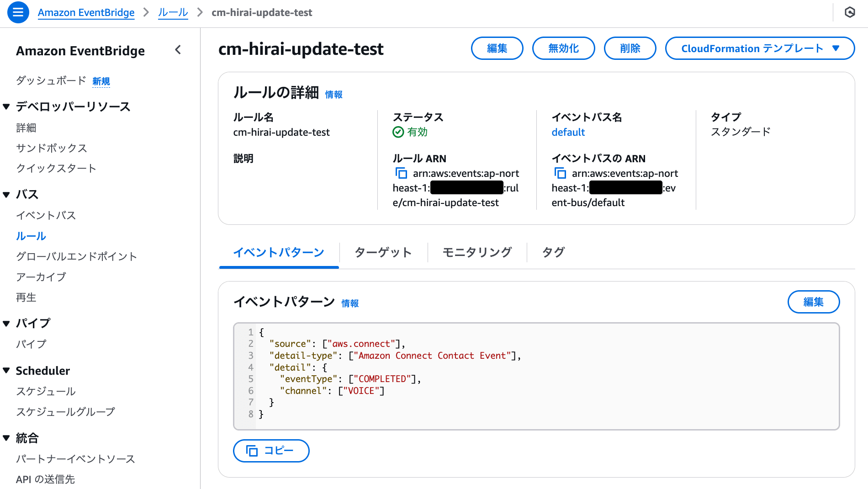This screenshot has width=868, height=489.
Task: Click the "COMPLETED" eventType line in code
Action: pyautogui.click(x=350, y=379)
